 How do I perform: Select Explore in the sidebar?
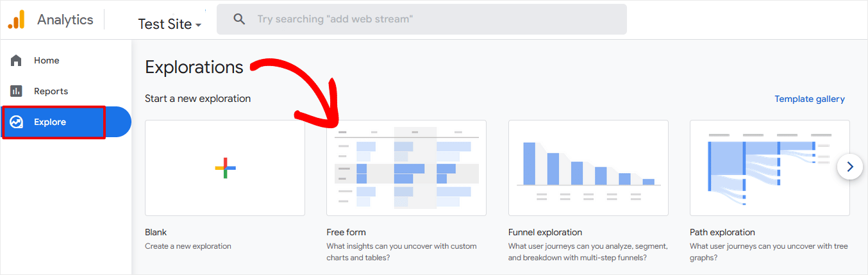(x=65, y=122)
